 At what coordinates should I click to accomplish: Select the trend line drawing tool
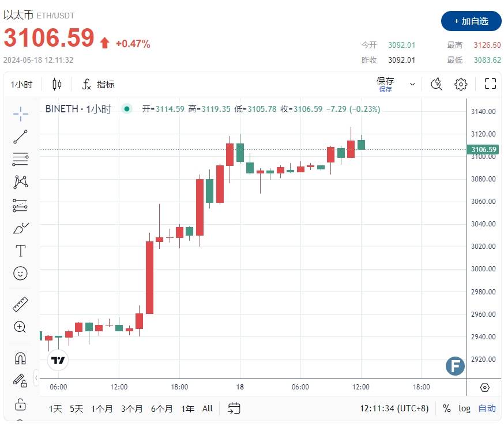[20, 137]
